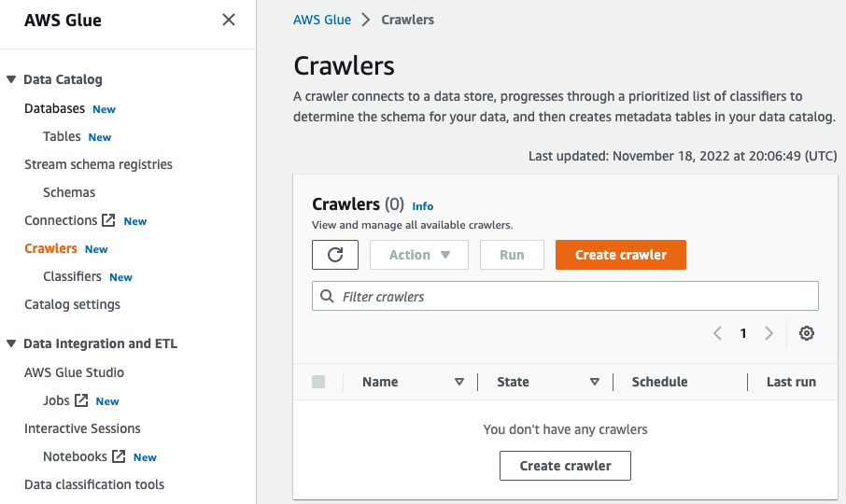The image size is (846, 504).
Task: Click the Jobs external link icon
Action: [81, 400]
